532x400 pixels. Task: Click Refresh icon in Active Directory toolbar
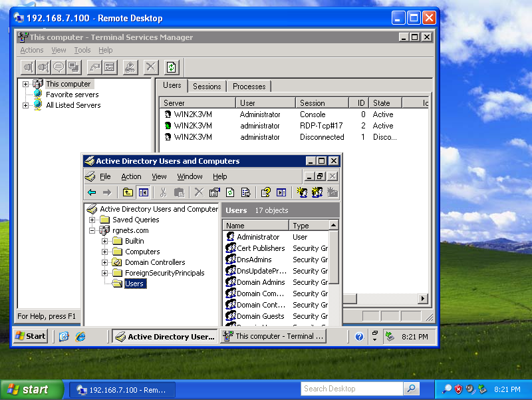(230, 192)
